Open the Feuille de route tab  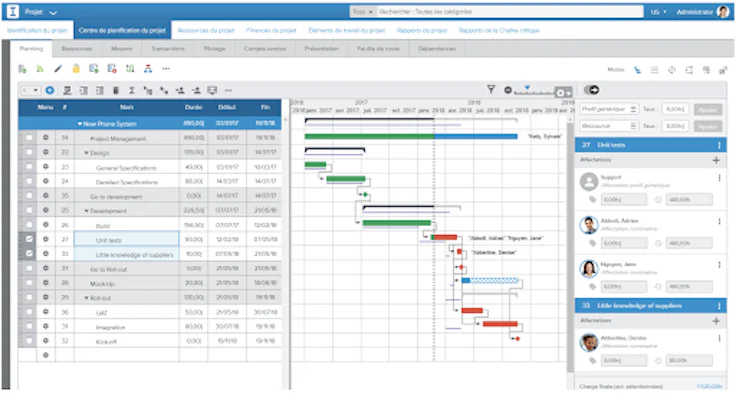378,49
